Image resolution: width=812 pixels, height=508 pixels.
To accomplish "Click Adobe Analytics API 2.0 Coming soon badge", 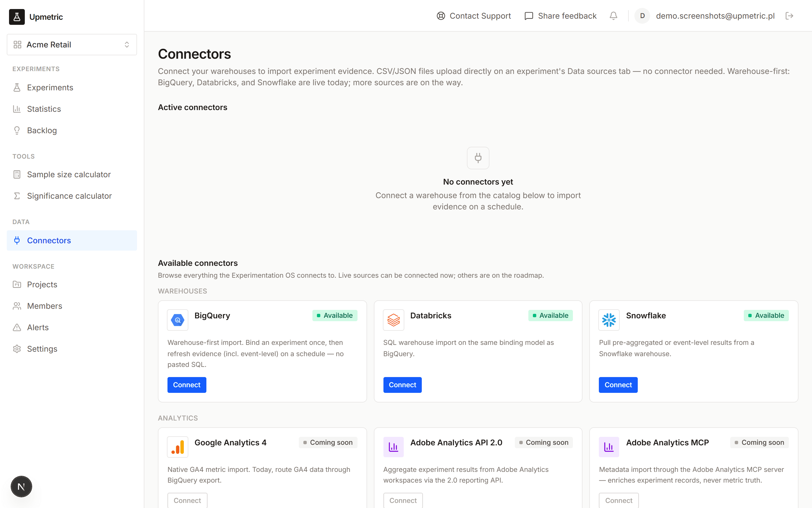I will point(544,443).
